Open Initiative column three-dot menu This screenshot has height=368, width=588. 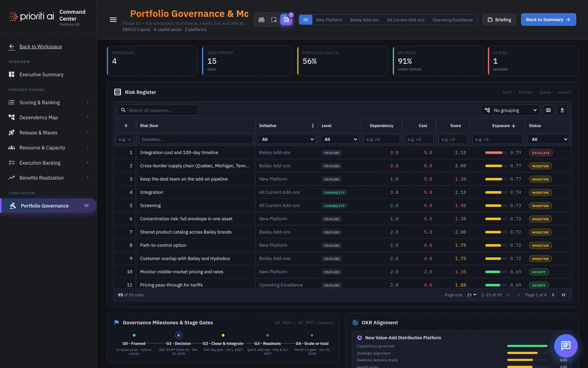click(313, 126)
